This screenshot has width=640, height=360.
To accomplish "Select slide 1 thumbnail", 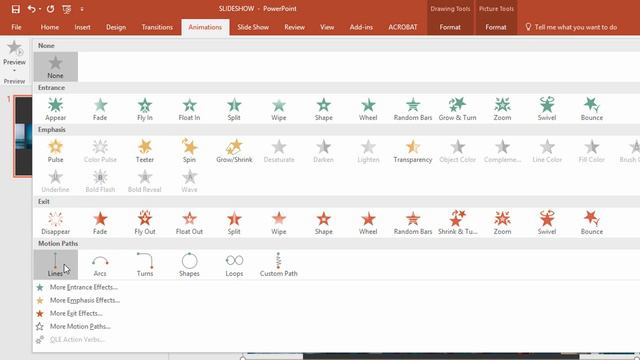I will pyautogui.click(x=23, y=136).
